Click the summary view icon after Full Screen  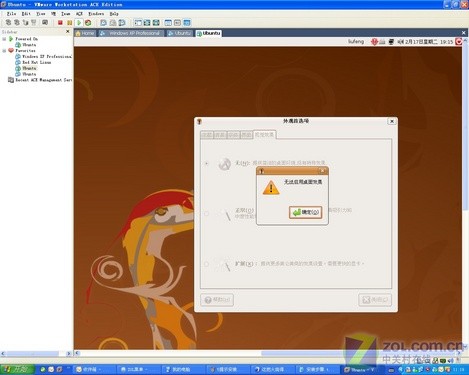pyautogui.click(x=168, y=23)
